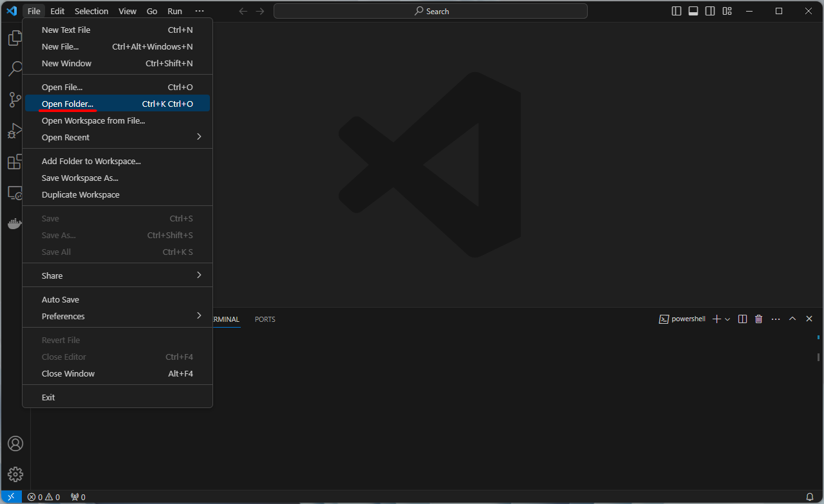This screenshot has height=504, width=824.
Task: Choose New Text File
Action: coord(117,30)
